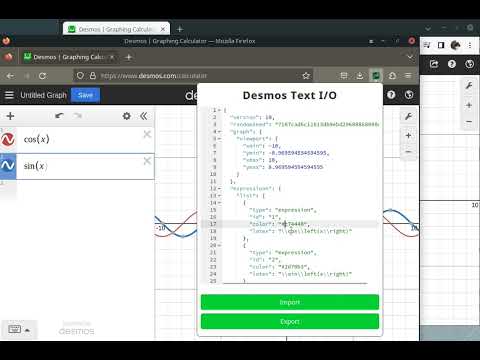Open a new tab in Firefox
The width and height of the screenshot is (480, 360).
coord(128,57)
